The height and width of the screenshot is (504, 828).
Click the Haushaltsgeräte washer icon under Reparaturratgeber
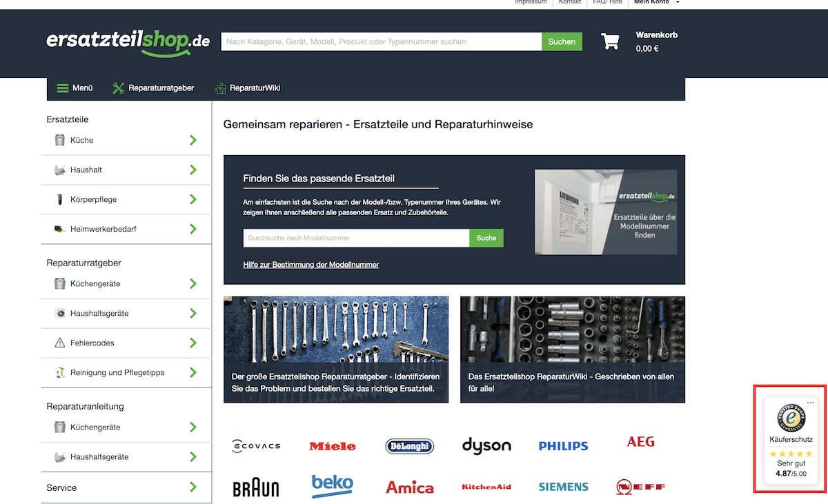59,313
